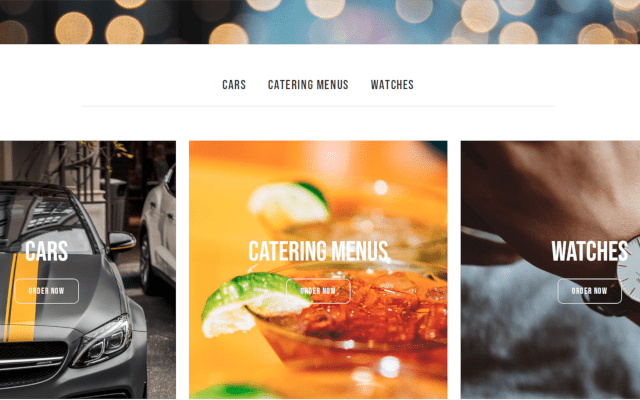Image resolution: width=640 pixels, height=400 pixels.
Task: Click the watch face in the Watches image
Action: click(x=629, y=269)
